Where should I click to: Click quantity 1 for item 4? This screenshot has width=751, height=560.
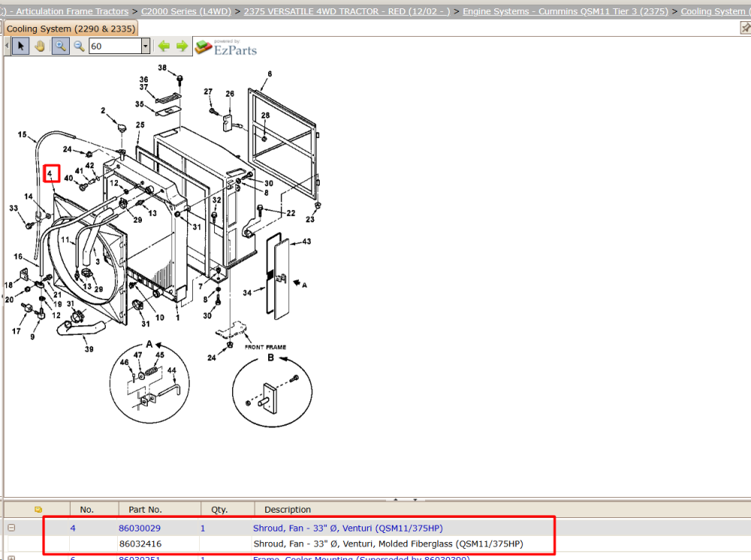coord(203,528)
